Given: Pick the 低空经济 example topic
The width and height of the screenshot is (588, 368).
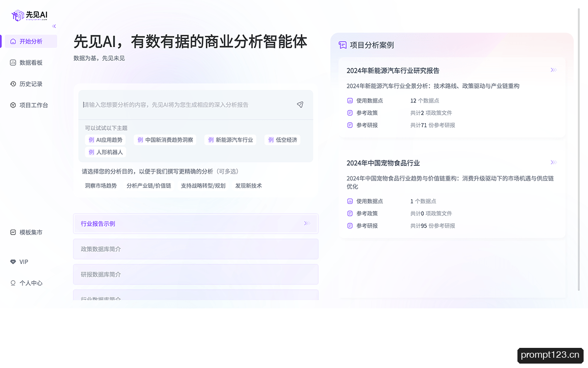Looking at the screenshot, I should coord(282,140).
